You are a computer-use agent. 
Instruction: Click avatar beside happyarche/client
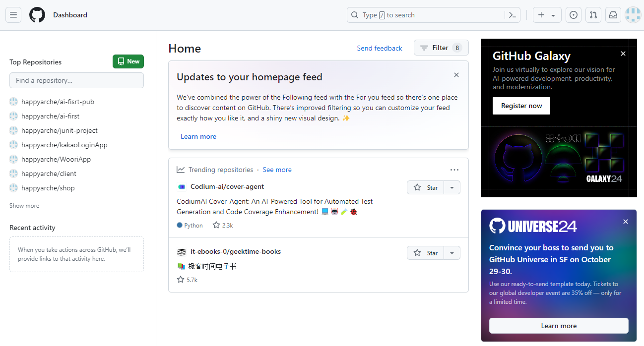point(13,173)
